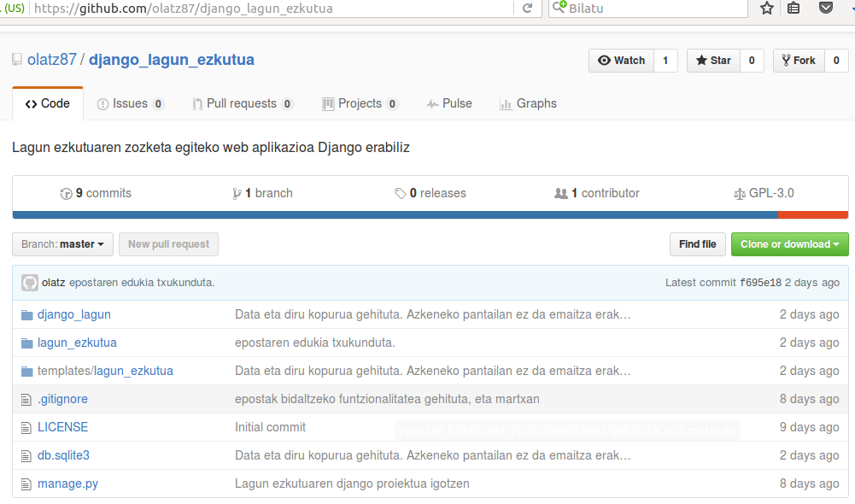Open the Projects tab
This screenshot has height=504, width=855.
[x=360, y=103]
